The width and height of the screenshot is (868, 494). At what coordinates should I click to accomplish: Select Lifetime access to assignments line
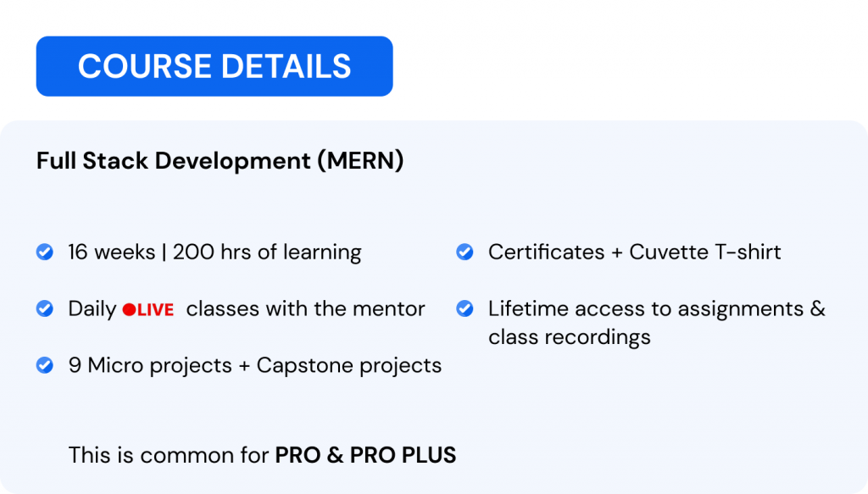657,308
